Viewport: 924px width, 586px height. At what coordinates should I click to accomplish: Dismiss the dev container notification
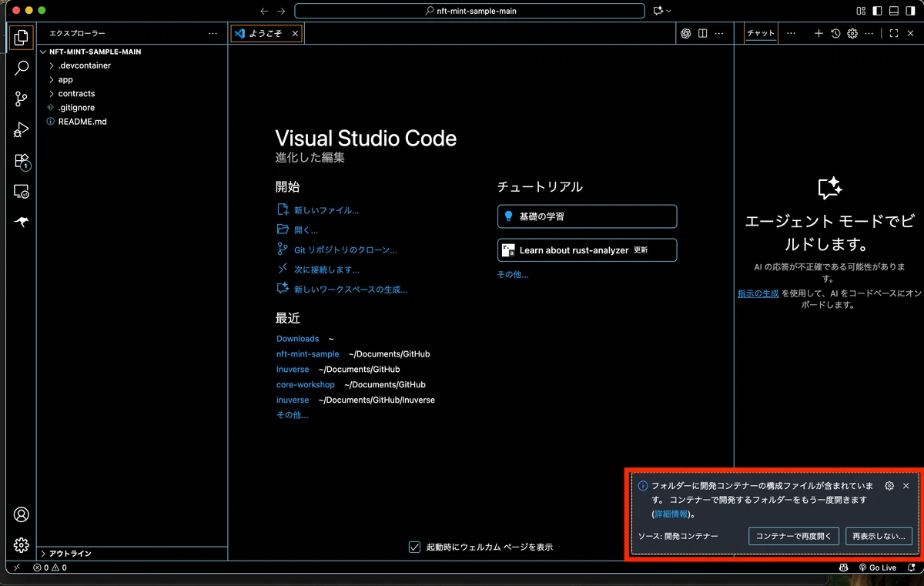906,486
